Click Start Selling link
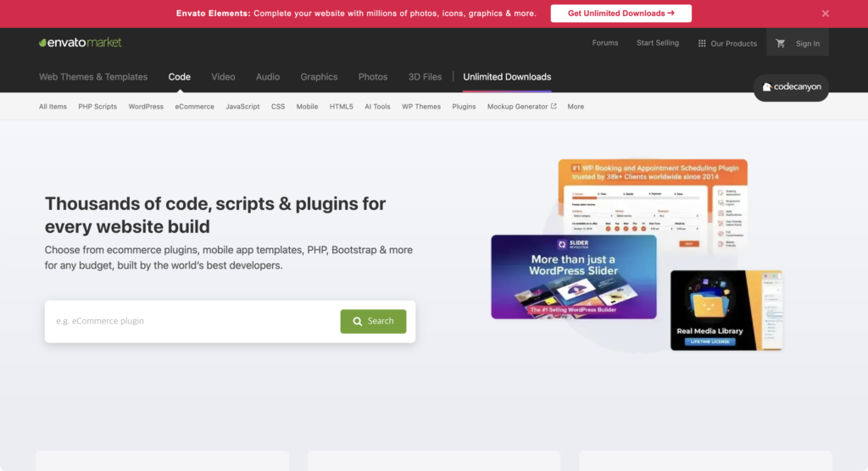 click(658, 42)
